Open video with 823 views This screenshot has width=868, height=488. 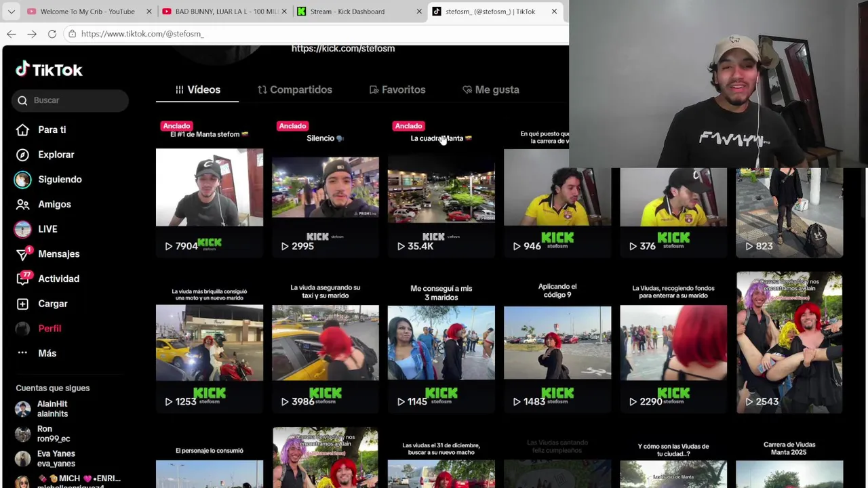pyautogui.click(x=789, y=213)
